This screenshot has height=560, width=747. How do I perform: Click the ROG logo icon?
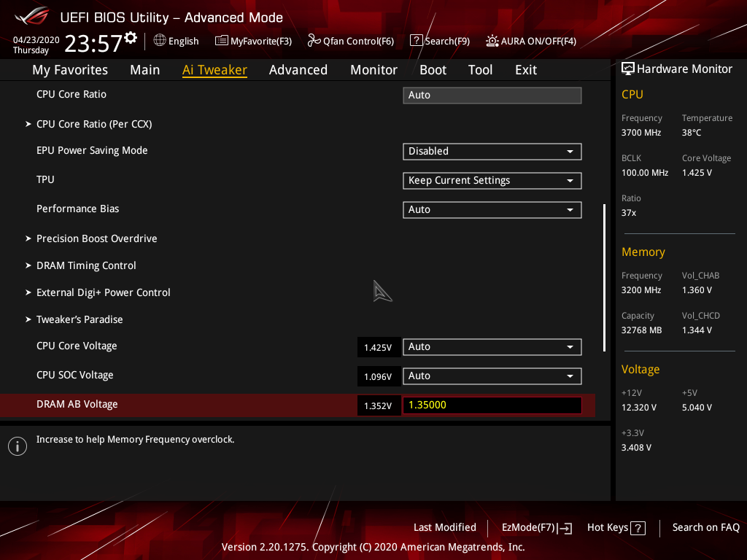[x=32, y=16]
